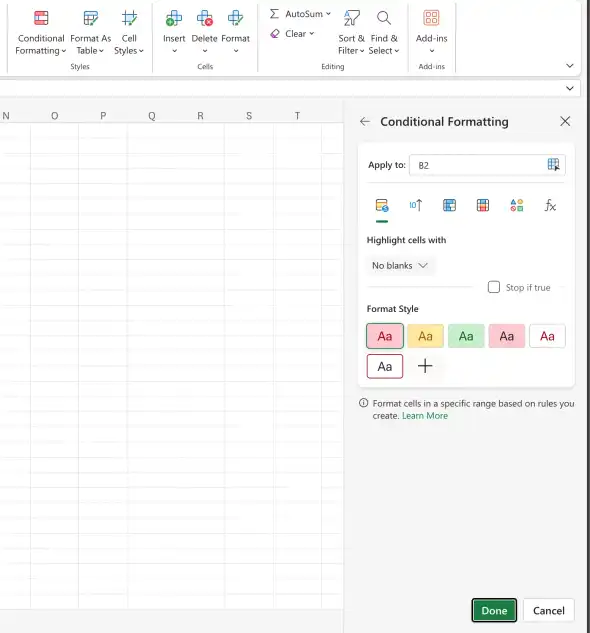Choose the red text only style
This screenshot has height=633, width=590.
coord(547,336)
